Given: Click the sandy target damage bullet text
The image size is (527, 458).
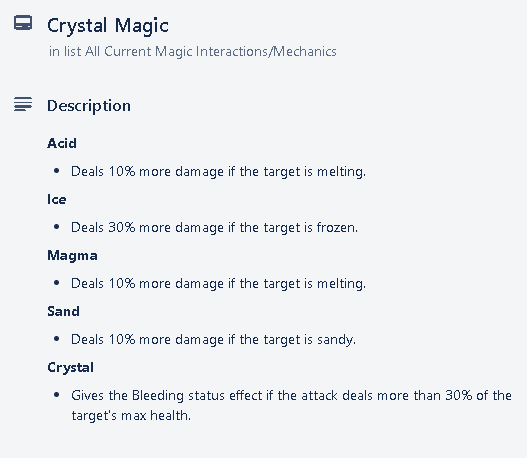Looking at the screenshot, I should (x=213, y=340).
